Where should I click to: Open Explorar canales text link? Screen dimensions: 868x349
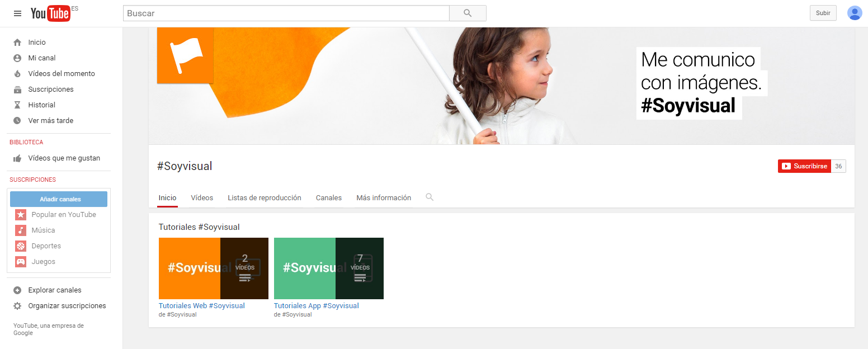click(55, 290)
